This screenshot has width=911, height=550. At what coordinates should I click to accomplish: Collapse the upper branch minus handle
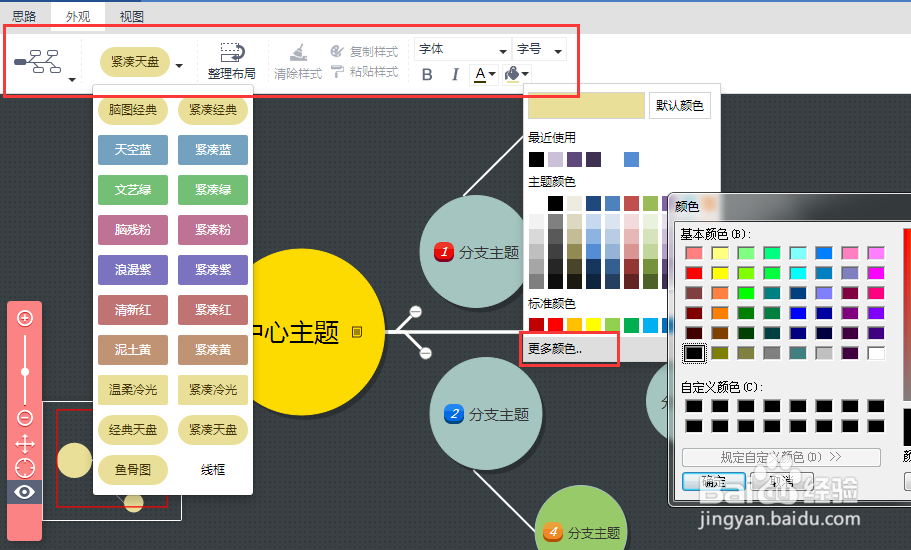tap(415, 312)
